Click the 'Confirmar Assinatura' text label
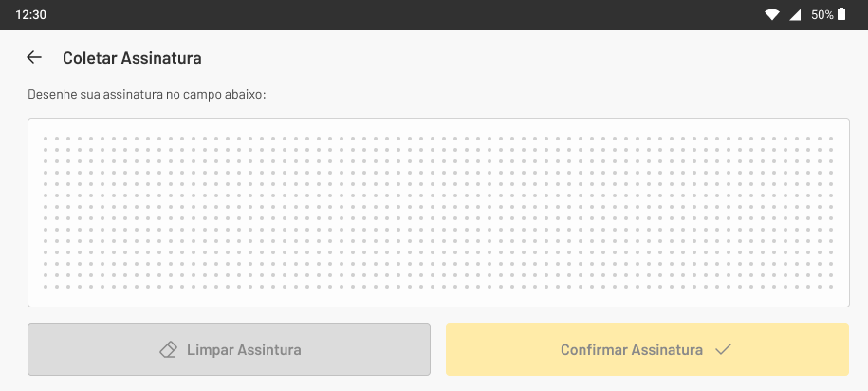 632,350
